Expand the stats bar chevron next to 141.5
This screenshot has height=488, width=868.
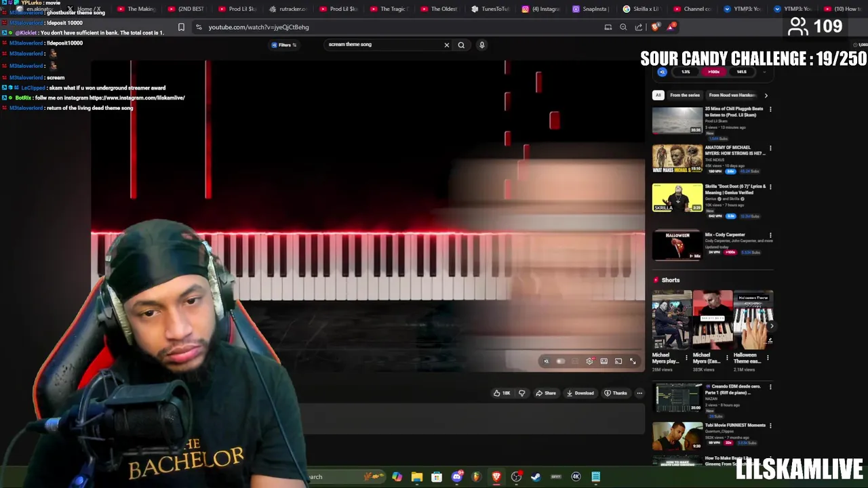pos(764,72)
